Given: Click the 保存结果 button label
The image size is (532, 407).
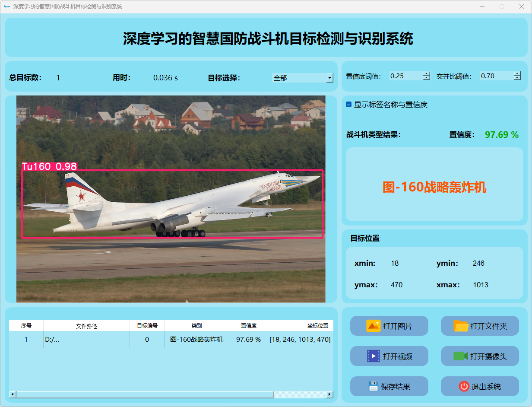Looking at the screenshot, I should (x=396, y=387).
